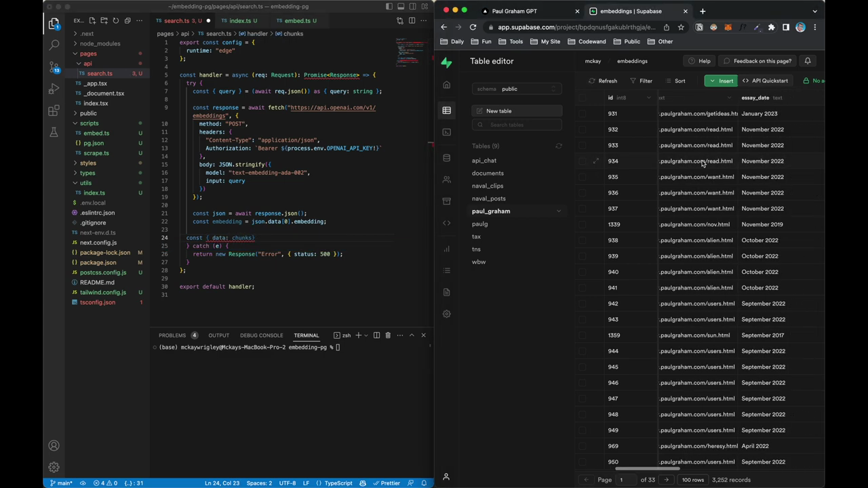Image resolution: width=868 pixels, height=488 pixels.
Task: Open MetaMask fox extension icon
Action: (x=728, y=27)
